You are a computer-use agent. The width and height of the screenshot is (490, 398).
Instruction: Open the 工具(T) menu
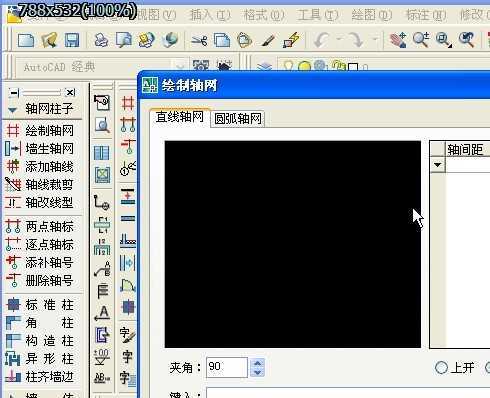[x=318, y=15]
